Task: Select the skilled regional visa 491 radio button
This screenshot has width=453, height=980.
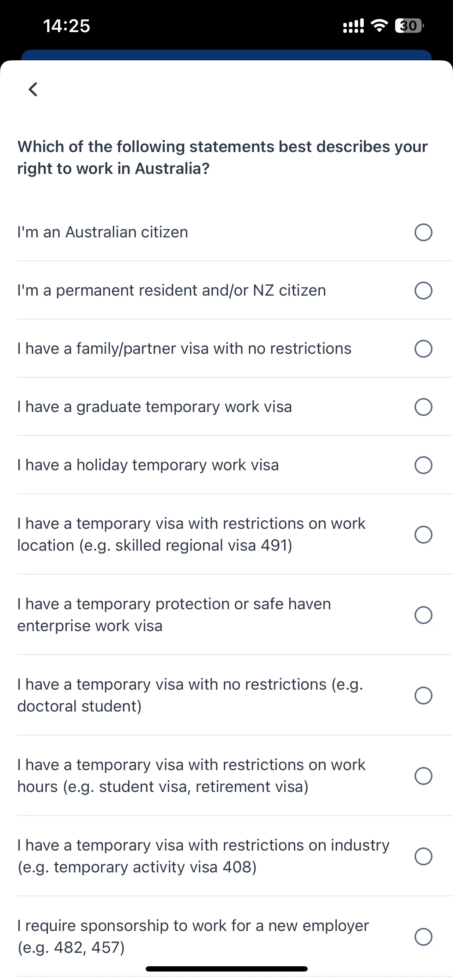Action: click(423, 535)
